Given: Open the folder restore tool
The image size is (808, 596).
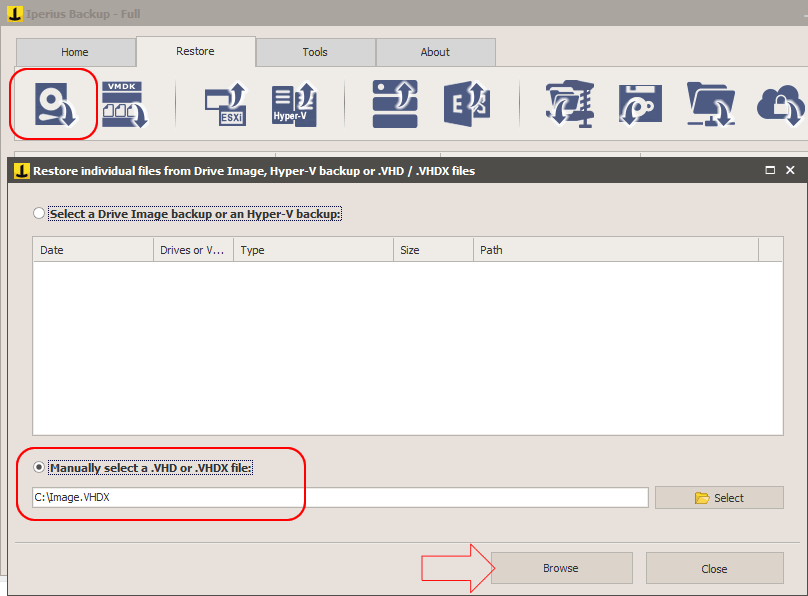Looking at the screenshot, I should (x=710, y=105).
